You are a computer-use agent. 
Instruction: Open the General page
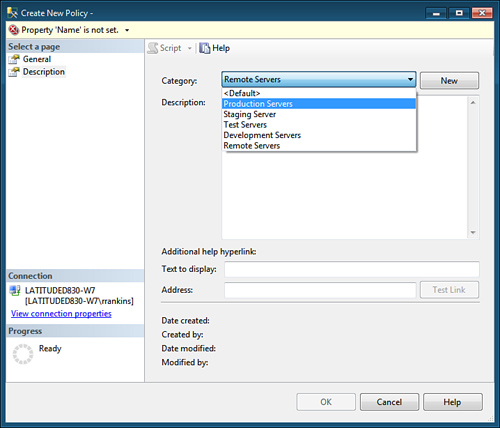click(x=37, y=59)
